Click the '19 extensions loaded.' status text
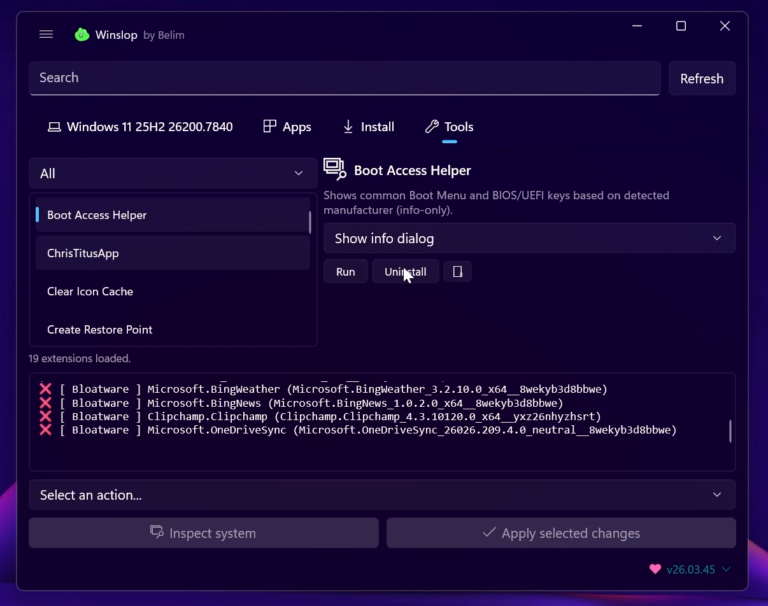The image size is (768, 606). point(79,358)
